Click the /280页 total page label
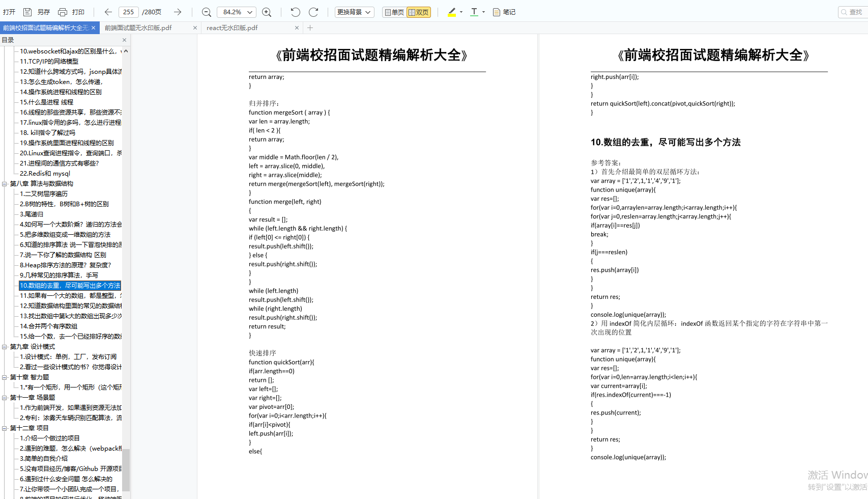This screenshot has width=868, height=499. [x=152, y=12]
